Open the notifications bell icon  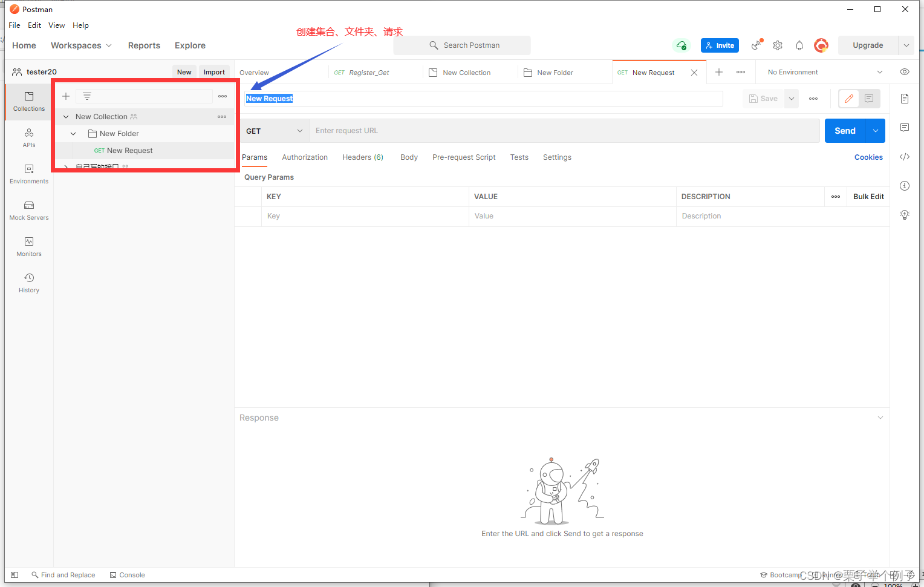click(799, 45)
